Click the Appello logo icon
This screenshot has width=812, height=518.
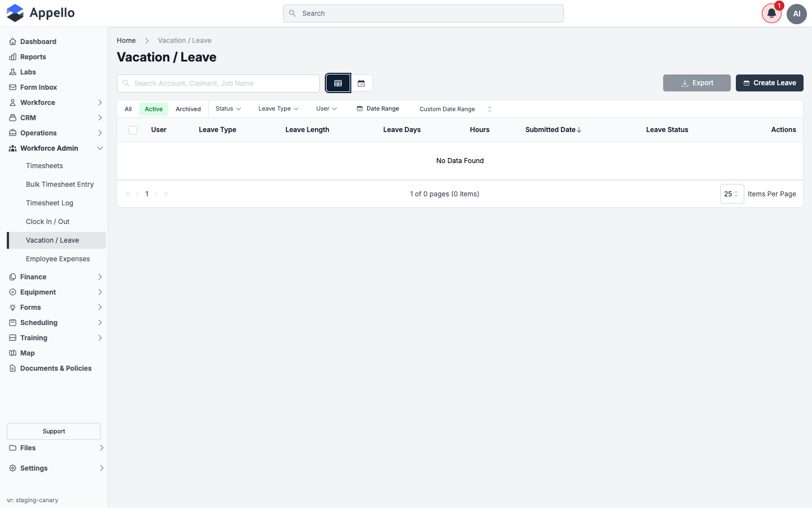(15, 13)
